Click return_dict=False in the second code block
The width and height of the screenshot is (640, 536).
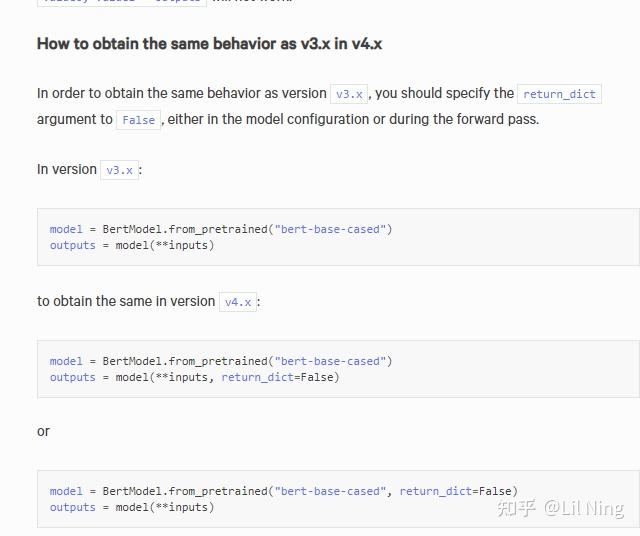(x=280, y=377)
